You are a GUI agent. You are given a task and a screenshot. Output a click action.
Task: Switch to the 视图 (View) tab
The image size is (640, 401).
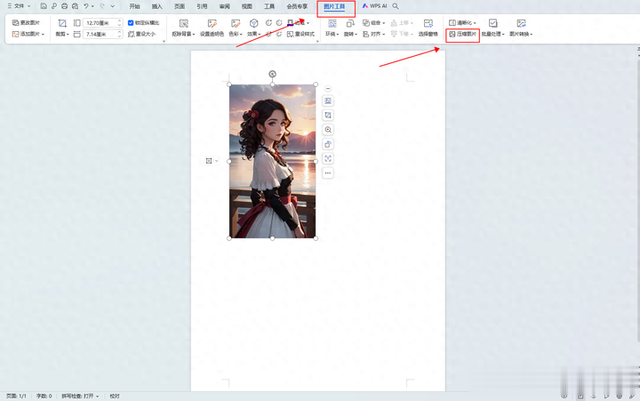coord(247,7)
